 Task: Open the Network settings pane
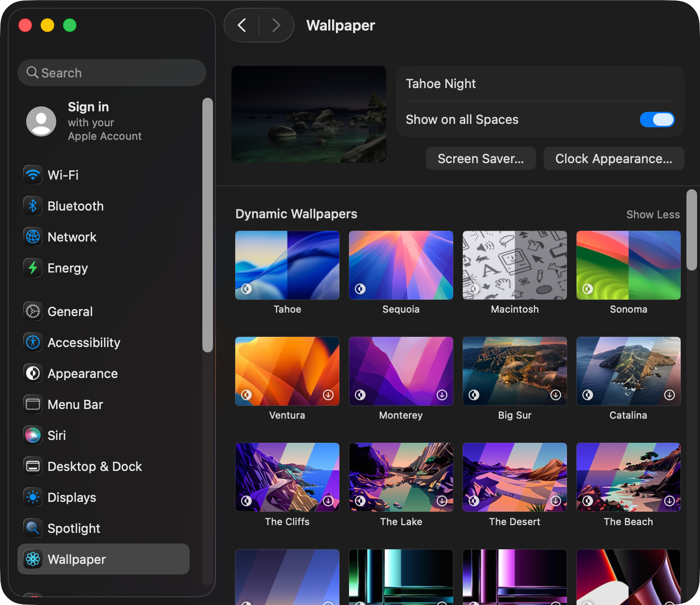point(104,237)
